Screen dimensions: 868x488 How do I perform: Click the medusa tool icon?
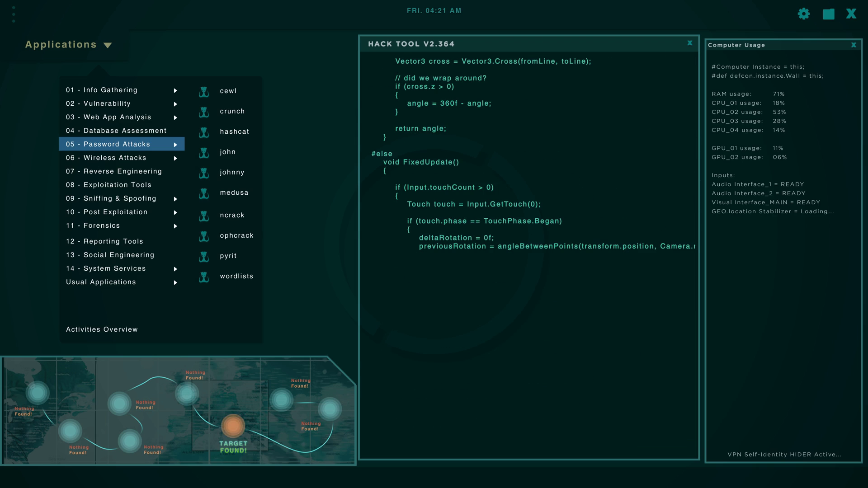[x=204, y=193]
